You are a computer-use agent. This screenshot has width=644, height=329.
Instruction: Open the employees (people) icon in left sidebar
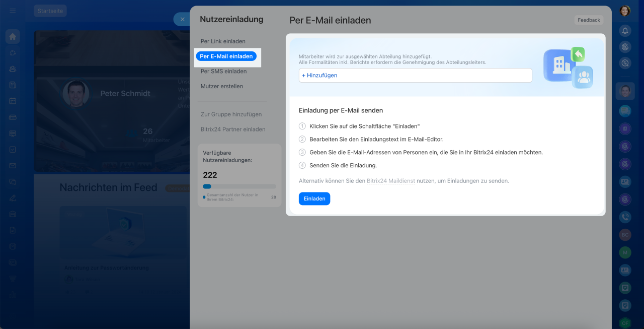[13, 69]
